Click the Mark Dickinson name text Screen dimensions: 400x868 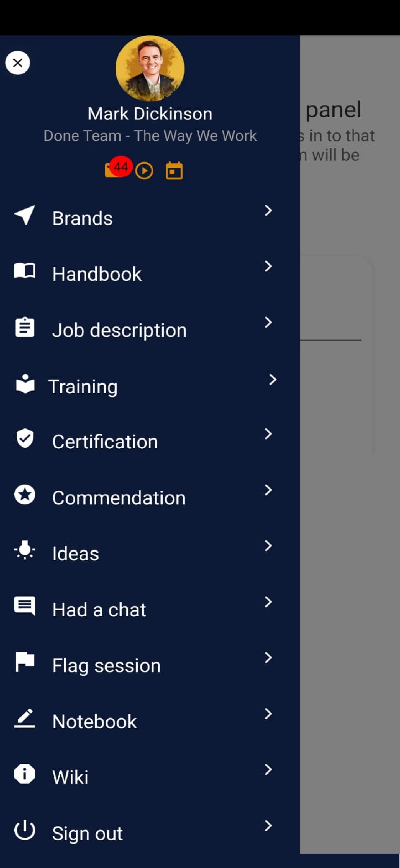pyautogui.click(x=150, y=114)
